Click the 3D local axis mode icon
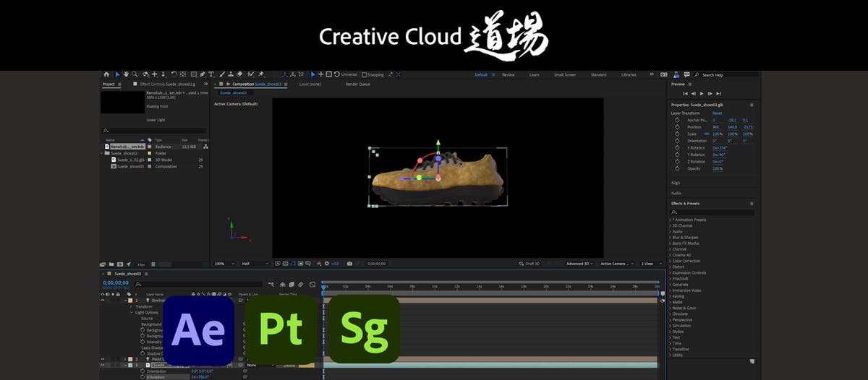Screen dimensions: 868x380 [284, 74]
